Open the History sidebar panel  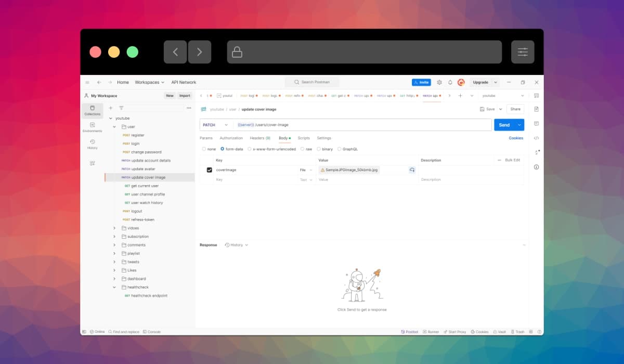pos(93,144)
